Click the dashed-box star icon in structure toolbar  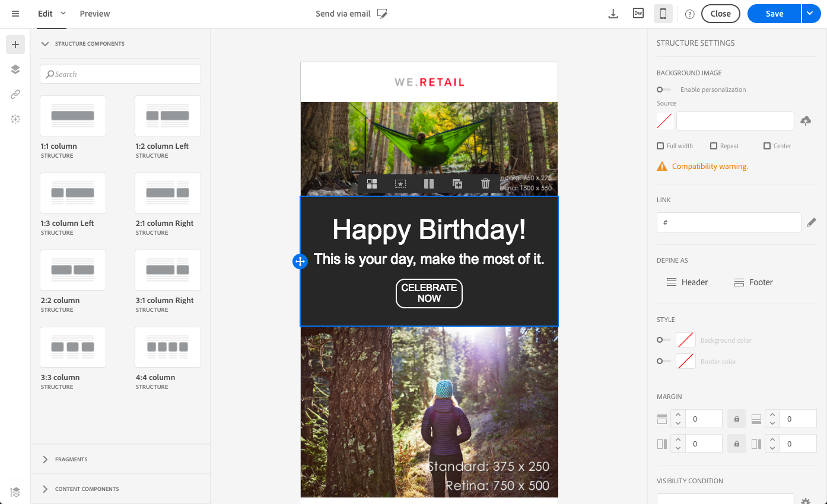tap(400, 184)
